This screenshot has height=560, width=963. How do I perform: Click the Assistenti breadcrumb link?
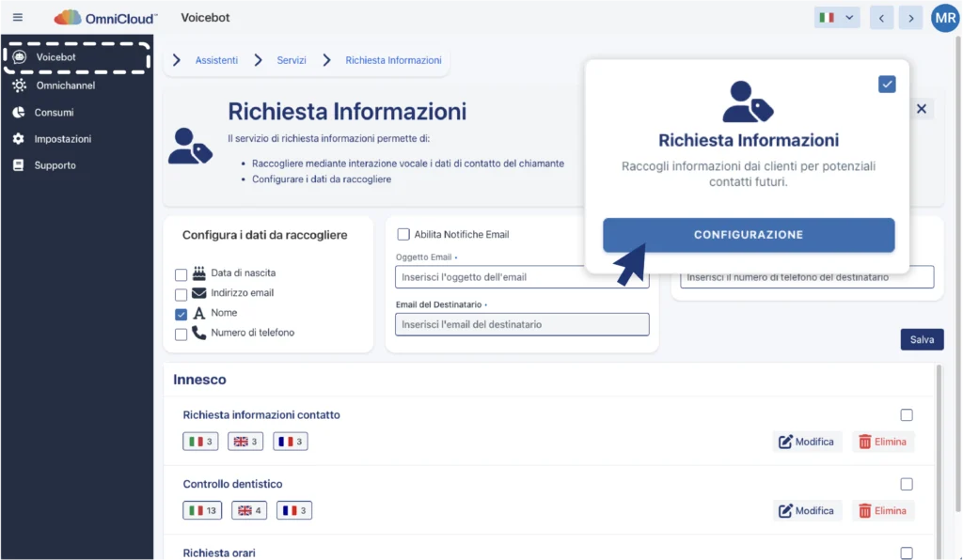point(216,60)
